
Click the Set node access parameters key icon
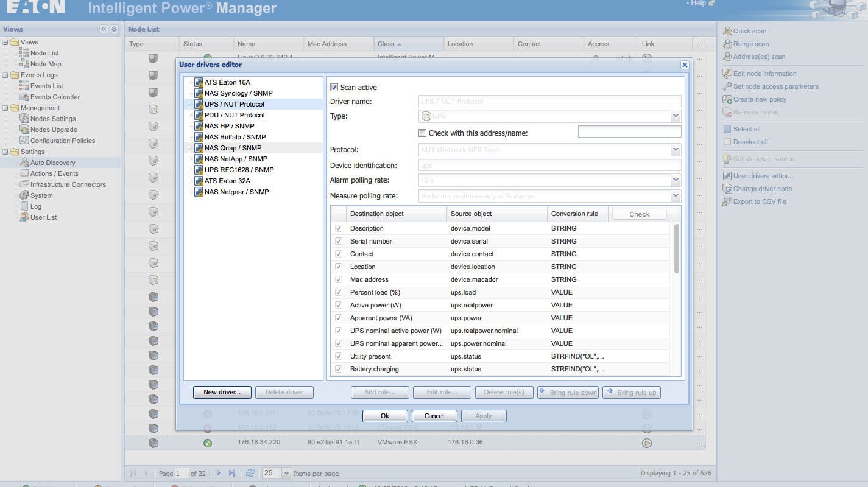click(727, 86)
